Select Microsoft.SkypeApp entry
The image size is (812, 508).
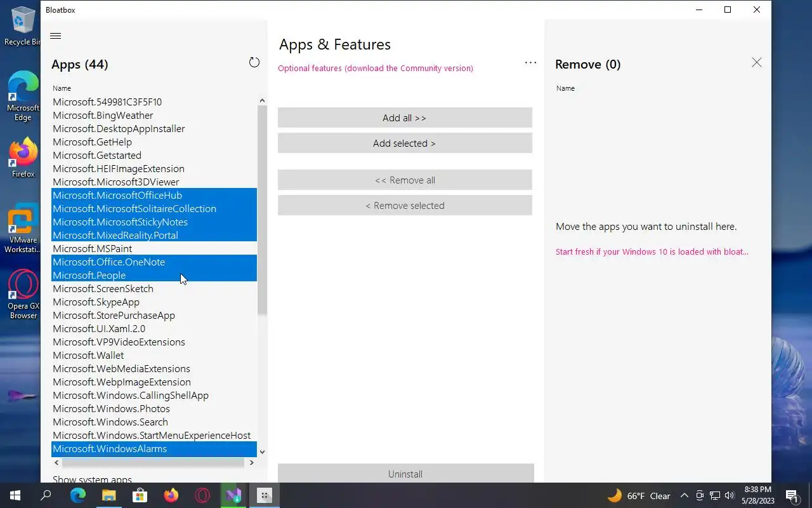click(154, 302)
